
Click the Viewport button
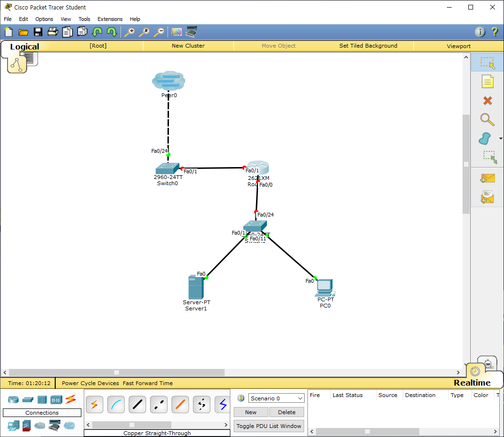coord(458,46)
